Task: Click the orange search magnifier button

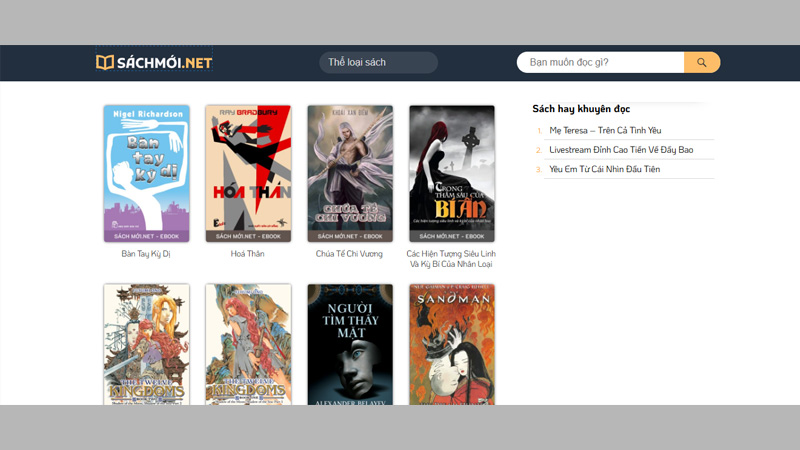Action: 702,62
